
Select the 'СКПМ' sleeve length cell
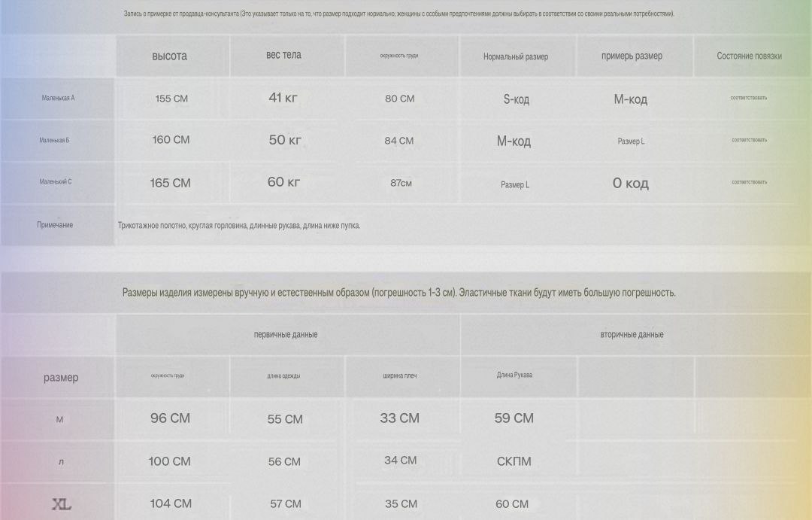[x=514, y=461]
